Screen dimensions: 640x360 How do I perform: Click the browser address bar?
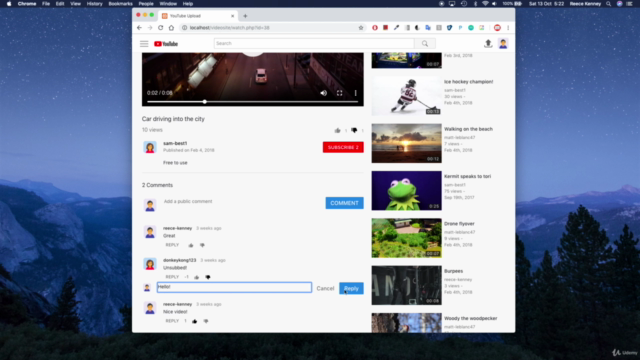click(269, 28)
